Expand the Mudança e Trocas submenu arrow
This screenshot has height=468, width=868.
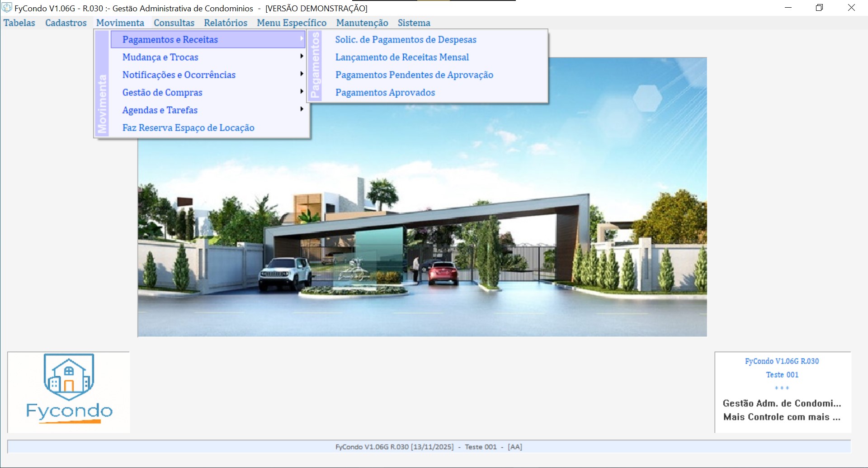pyautogui.click(x=302, y=57)
